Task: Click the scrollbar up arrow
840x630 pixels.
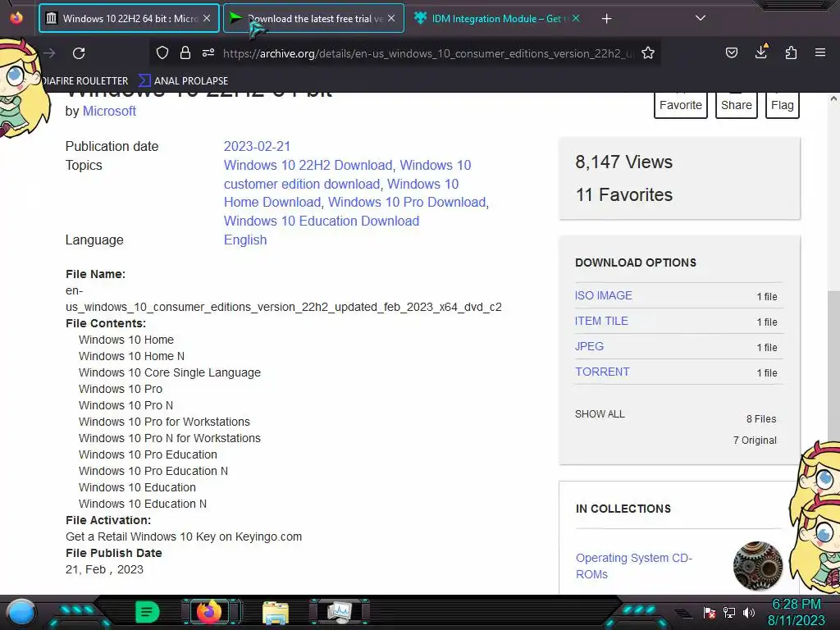Action: [833, 98]
